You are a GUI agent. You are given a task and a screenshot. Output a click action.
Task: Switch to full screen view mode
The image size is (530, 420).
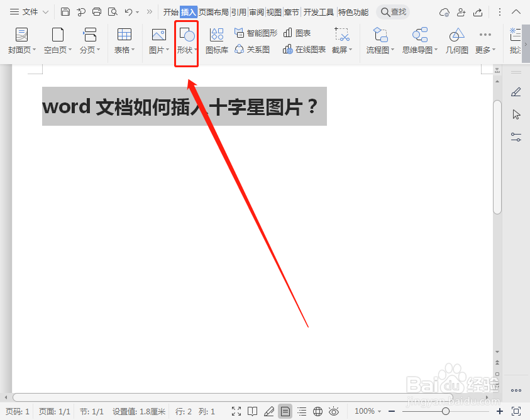coord(236,411)
